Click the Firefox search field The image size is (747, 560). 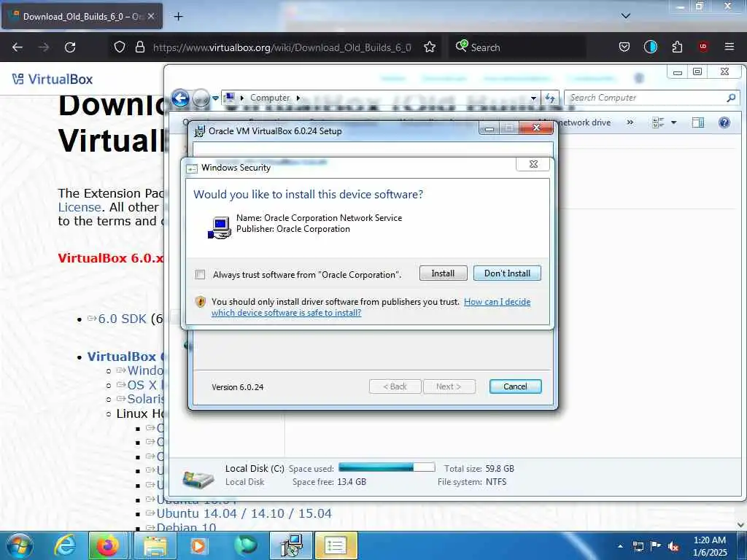click(x=517, y=47)
